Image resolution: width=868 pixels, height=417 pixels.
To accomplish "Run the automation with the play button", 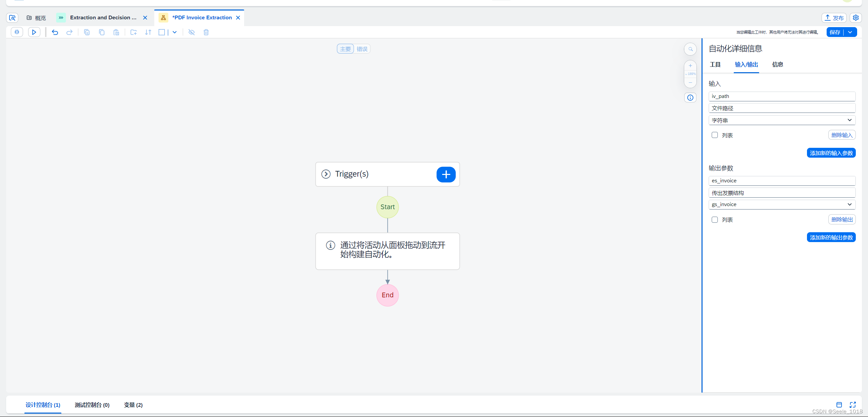I will coord(34,32).
